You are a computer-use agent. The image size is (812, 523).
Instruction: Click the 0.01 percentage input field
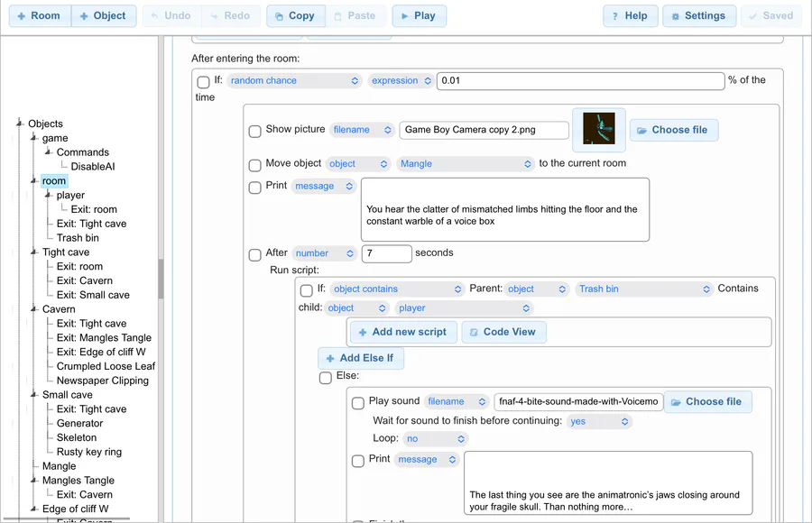580,81
